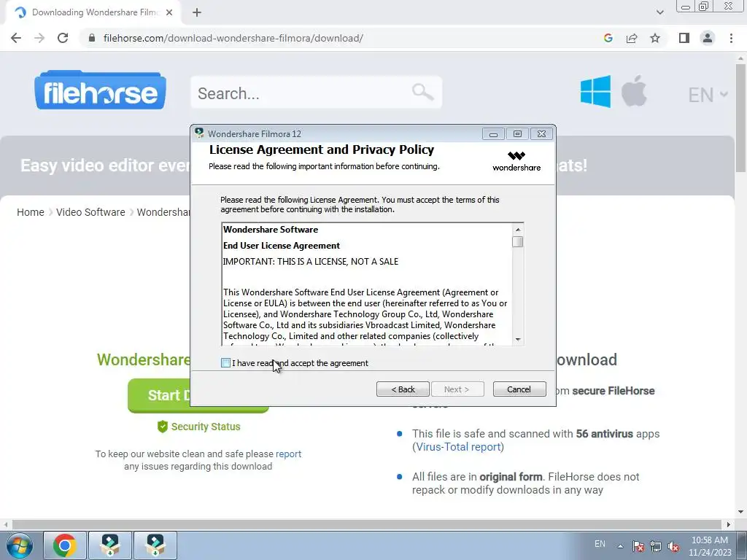
Task: Reload the FileHorse page
Action: pyautogui.click(x=63, y=38)
